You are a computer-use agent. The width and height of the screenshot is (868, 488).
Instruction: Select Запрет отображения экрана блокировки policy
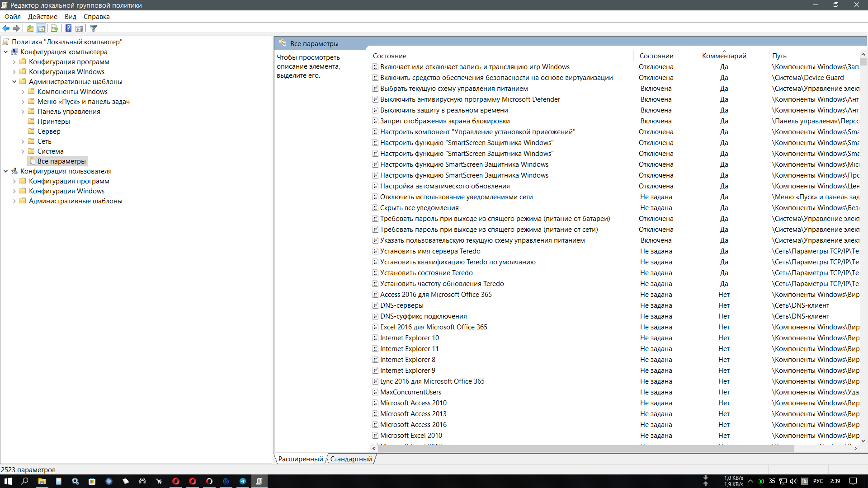click(445, 121)
